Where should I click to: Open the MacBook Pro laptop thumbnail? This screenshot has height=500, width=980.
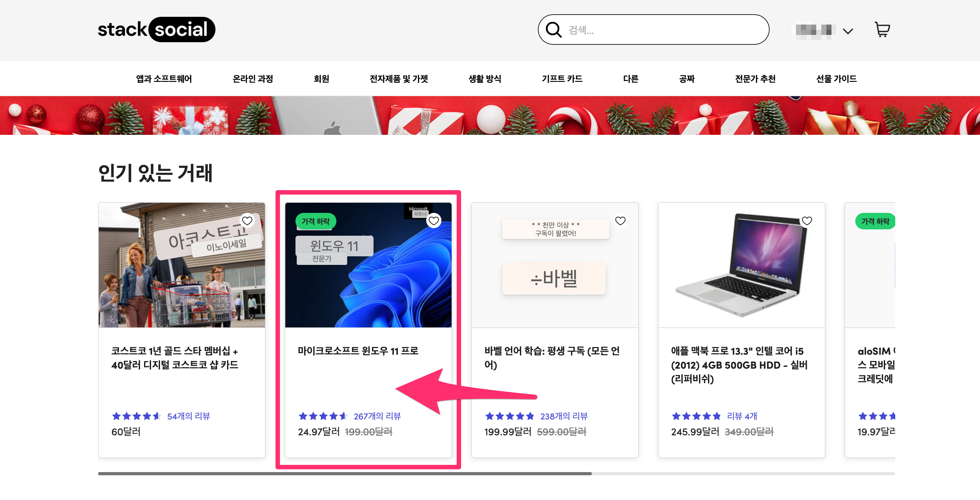pos(741,265)
